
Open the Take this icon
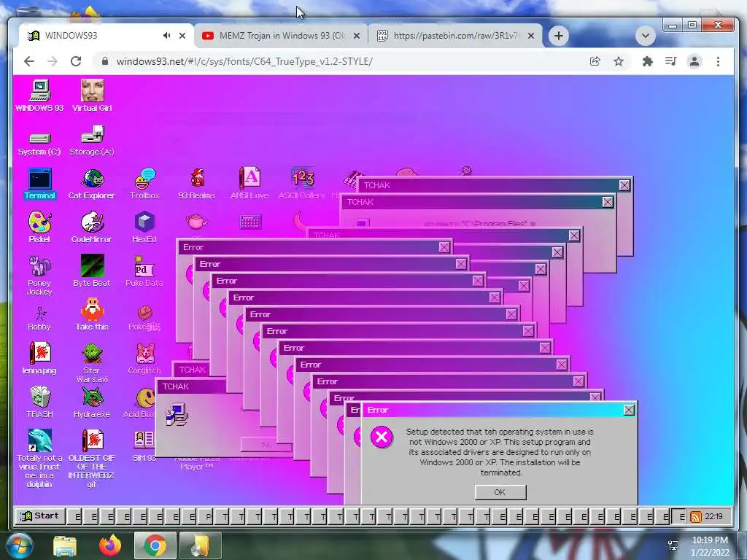(x=92, y=314)
